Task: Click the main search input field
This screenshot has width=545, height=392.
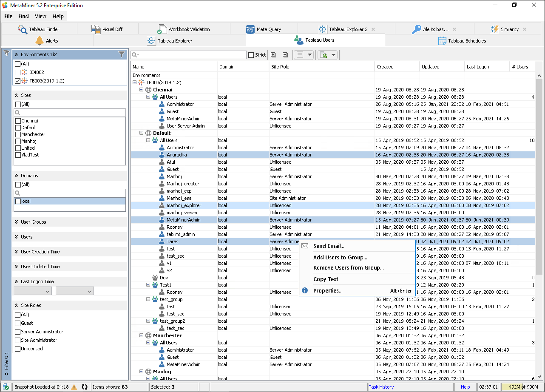Action: coord(188,55)
